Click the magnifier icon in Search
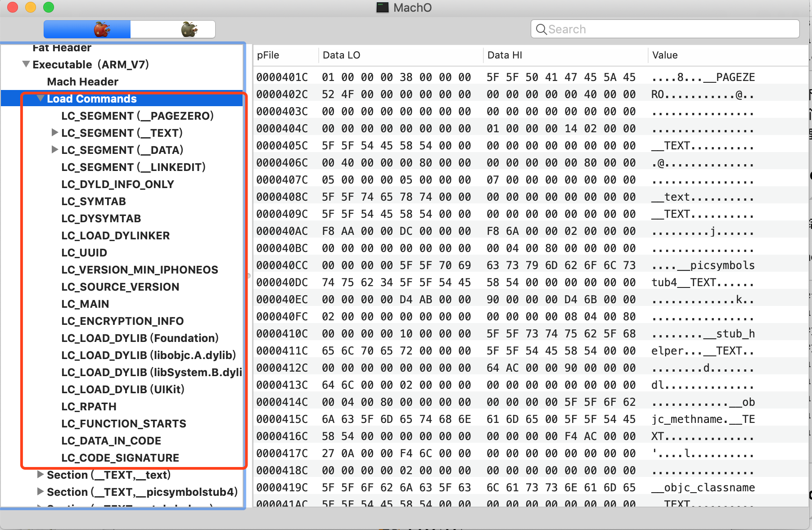 (x=541, y=29)
